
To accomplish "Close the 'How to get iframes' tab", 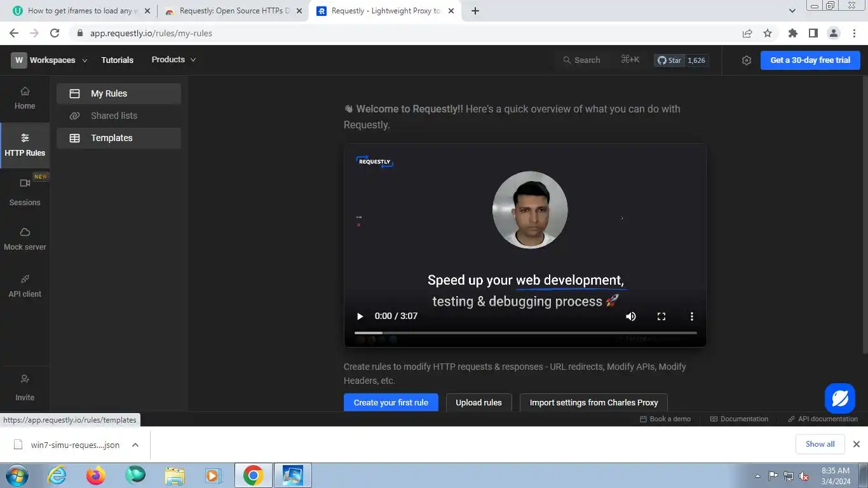I will click(x=147, y=11).
